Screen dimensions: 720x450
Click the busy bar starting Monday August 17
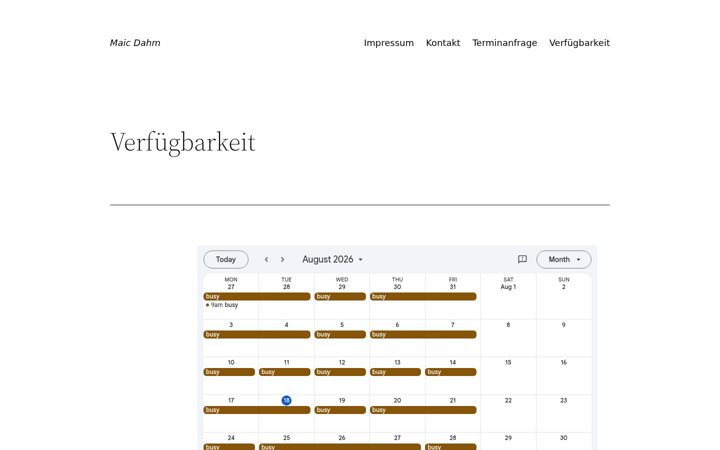pos(257,410)
